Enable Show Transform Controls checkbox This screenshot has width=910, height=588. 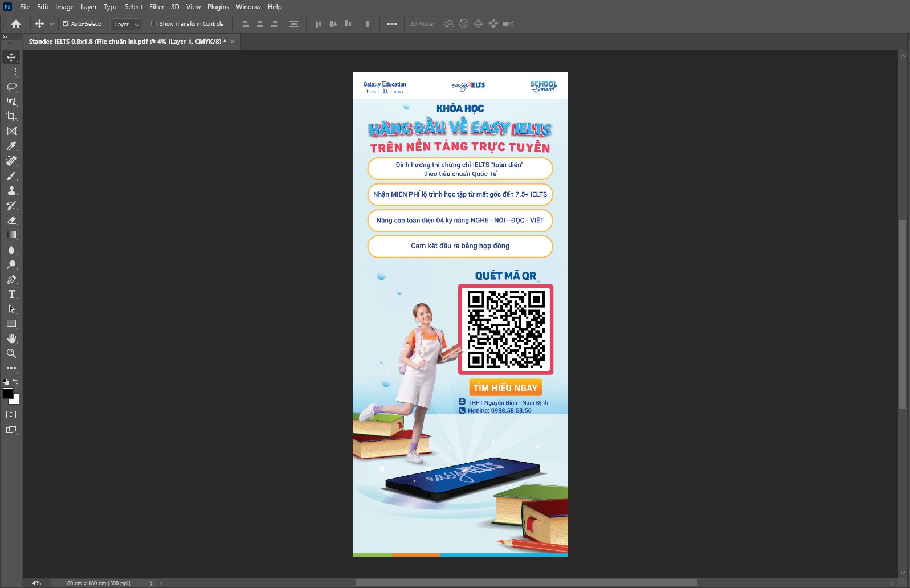coord(154,24)
